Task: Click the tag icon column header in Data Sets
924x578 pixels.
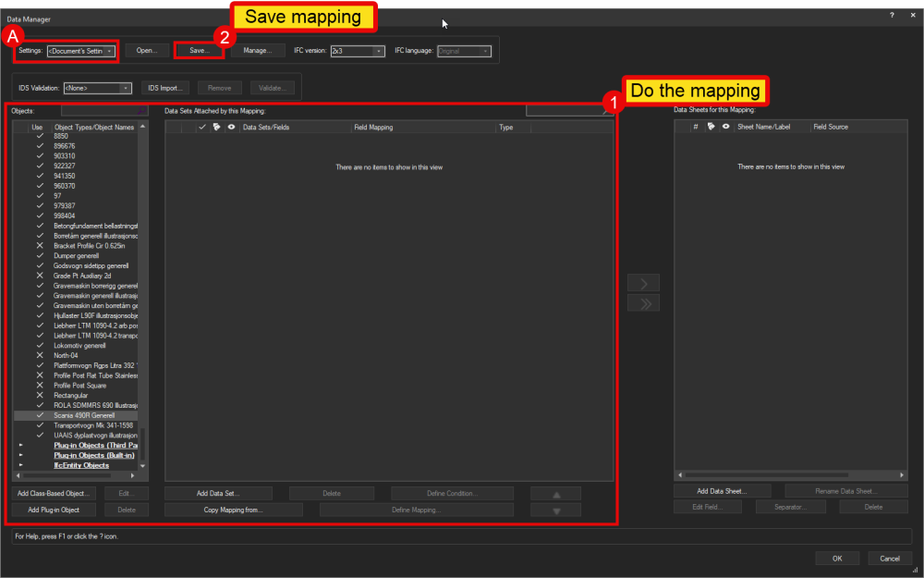Action: pos(216,127)
